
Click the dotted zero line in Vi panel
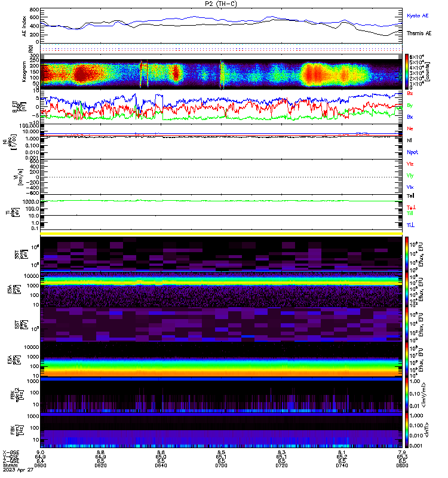pos(221,177)
